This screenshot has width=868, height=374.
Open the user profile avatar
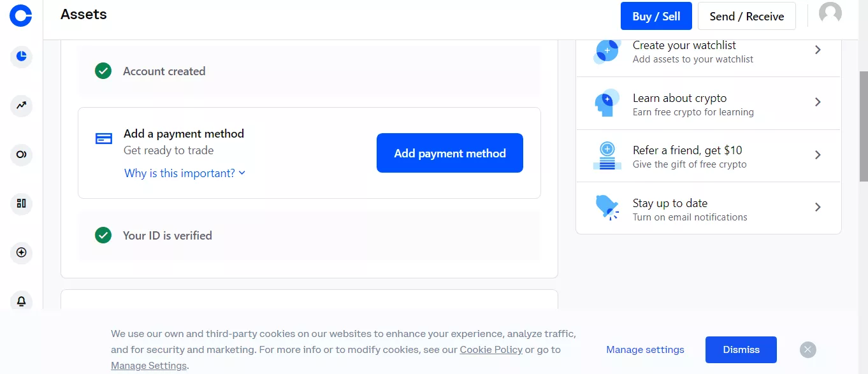pos(830,13)
